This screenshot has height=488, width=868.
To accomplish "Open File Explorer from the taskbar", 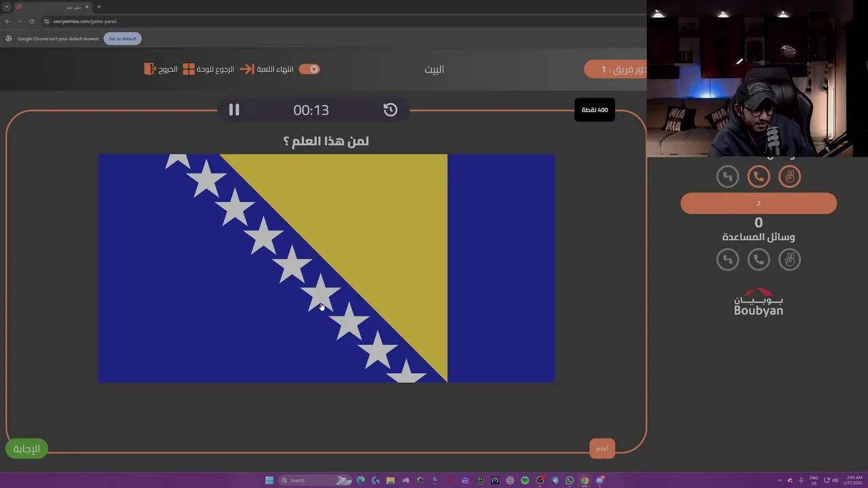I will (391, 481).
